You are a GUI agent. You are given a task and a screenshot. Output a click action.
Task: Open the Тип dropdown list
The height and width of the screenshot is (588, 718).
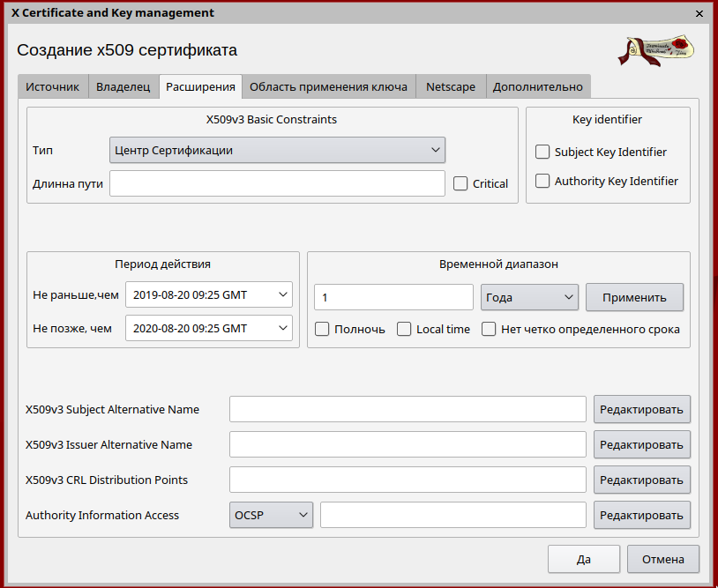click(x=277, y=150)
